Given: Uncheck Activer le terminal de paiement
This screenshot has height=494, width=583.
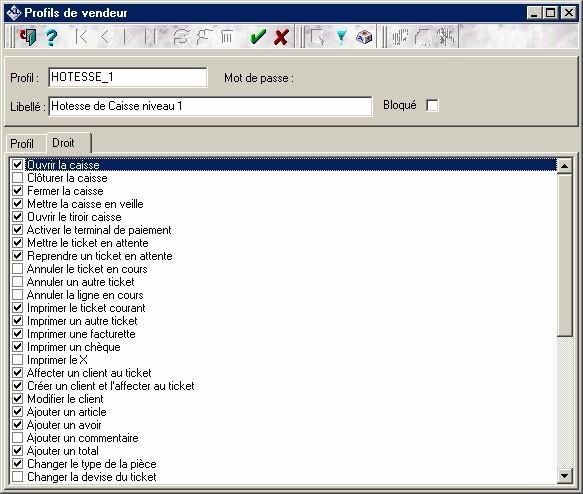Looking at the screenshot, I should click(17, 230).
